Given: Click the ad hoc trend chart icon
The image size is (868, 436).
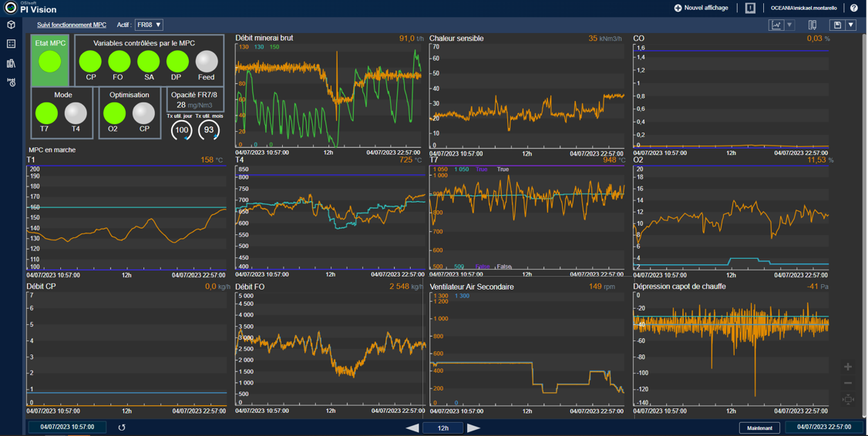Looking at the screenshot, I should point(776,25).
